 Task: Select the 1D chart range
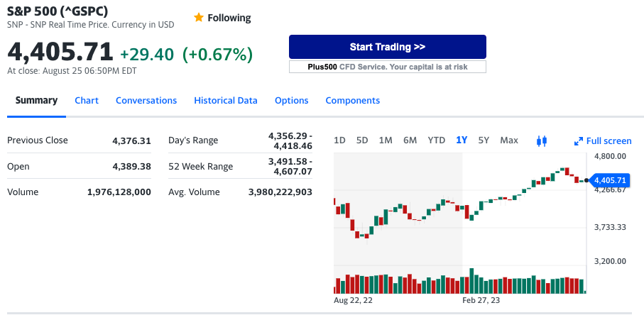point(339,140)
